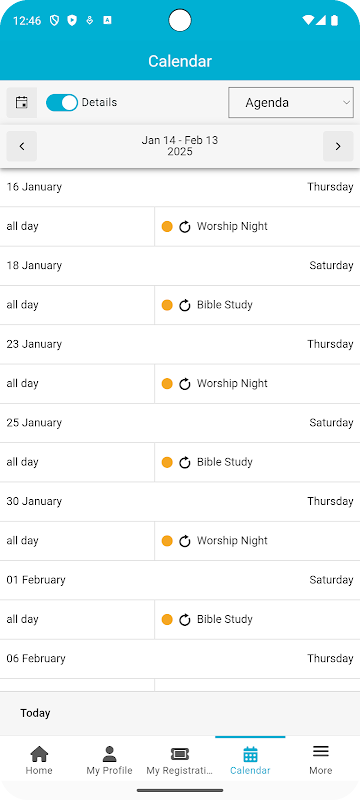Screen dimensions: 360x800
Task: Open the Home tab
Action: (39, 760)
